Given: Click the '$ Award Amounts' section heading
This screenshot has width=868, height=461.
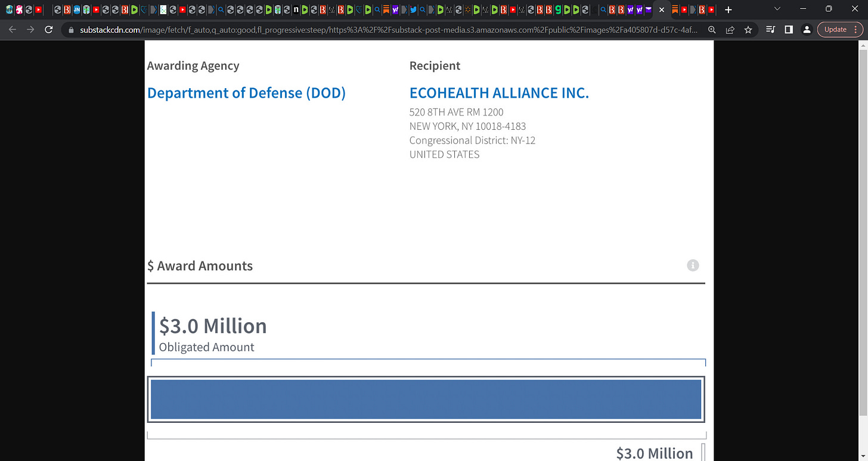Looking at the screenshot, I should [200, 266].
